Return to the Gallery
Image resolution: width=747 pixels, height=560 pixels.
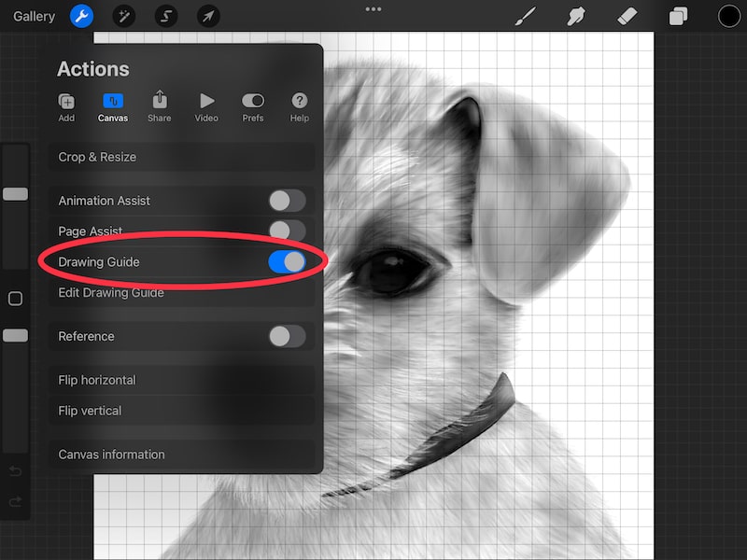pyautogui.click(x=34, y=16)
